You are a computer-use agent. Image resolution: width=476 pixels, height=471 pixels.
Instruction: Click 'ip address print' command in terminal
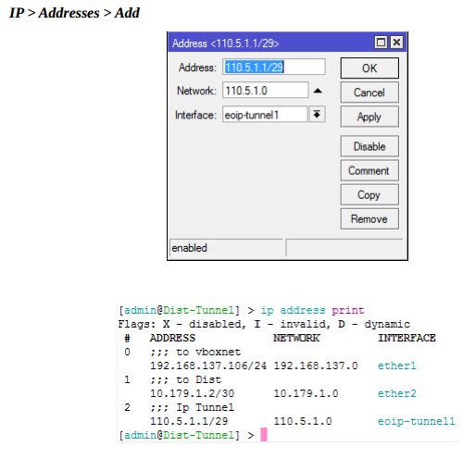pos(312,310)
